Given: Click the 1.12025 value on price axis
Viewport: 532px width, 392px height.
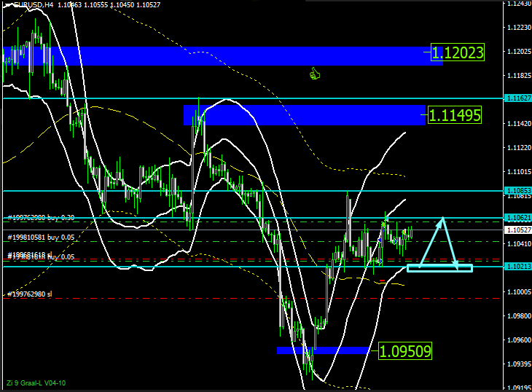Looking at the screenshot, I should (x=519, y=51).
